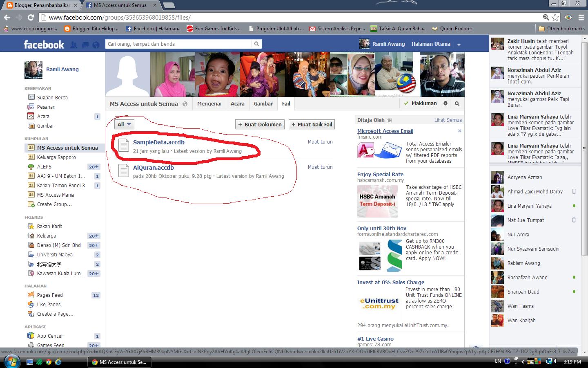This screenshot has height=368, width=588.
Task: Open Pesanan in left sidebar
Action: click(46, 107)
